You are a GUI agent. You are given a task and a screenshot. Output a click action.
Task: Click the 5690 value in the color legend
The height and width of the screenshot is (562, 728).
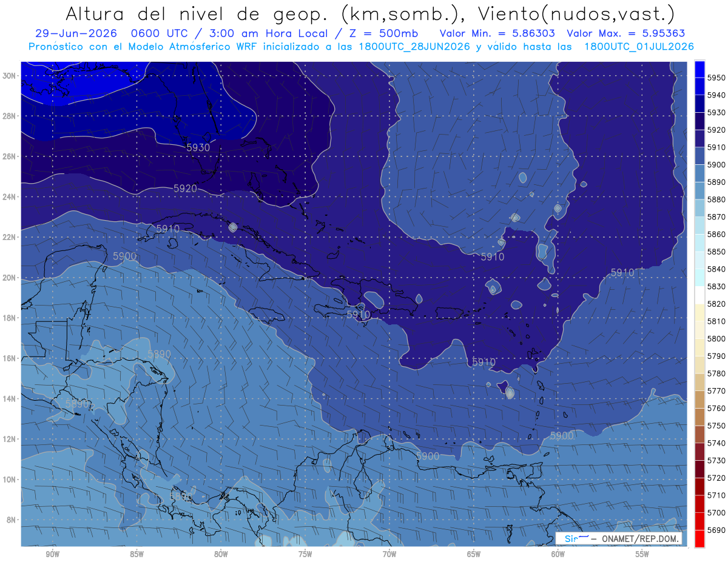click(717, 530)
